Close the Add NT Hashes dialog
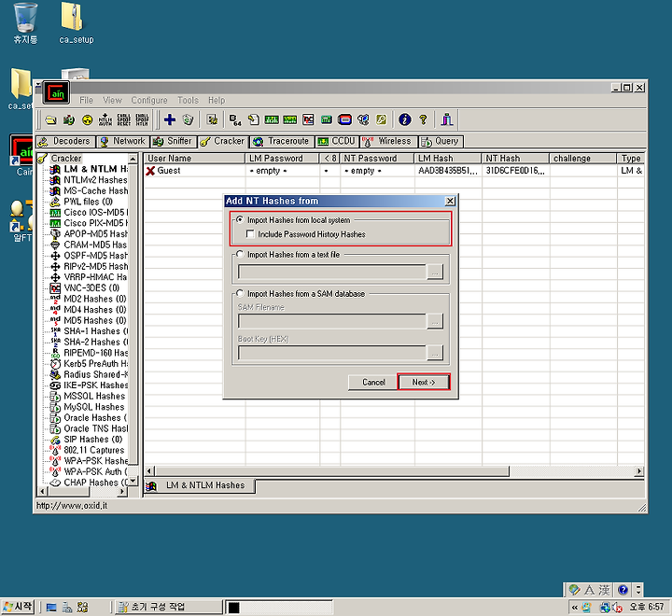Screen dimensions: 672x616 coord(450,201)
